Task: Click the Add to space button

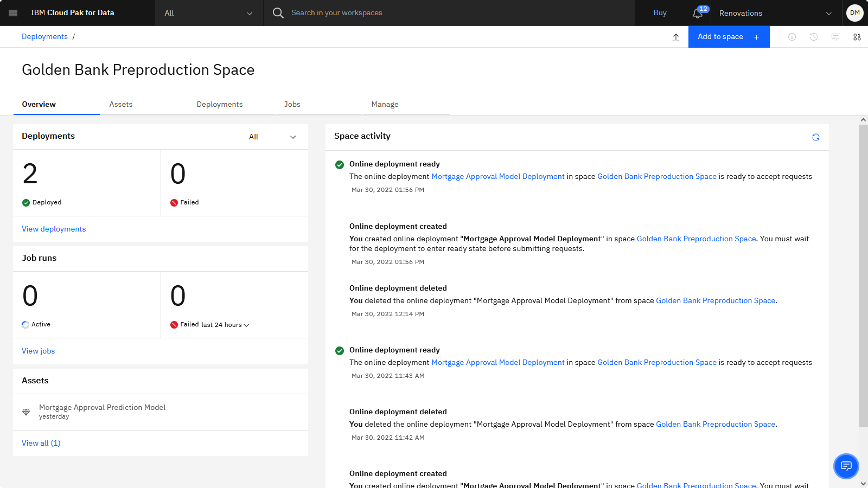Action: (729, 37)
